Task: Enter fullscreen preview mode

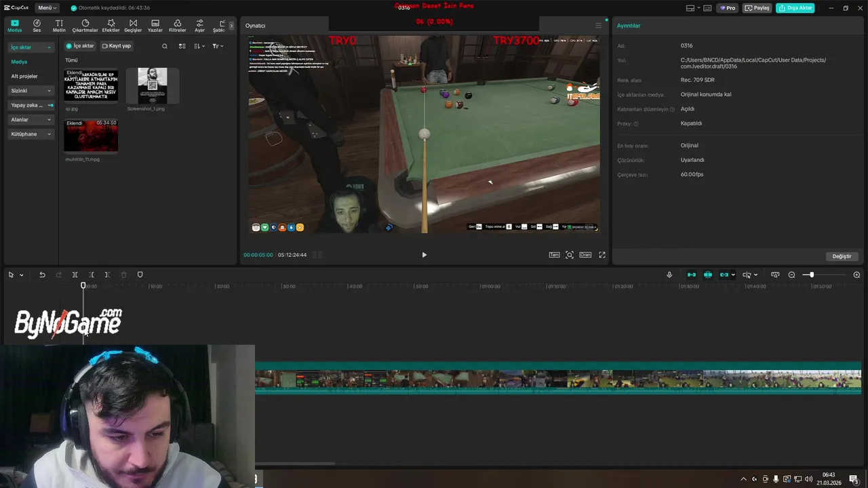Action: 602,255
